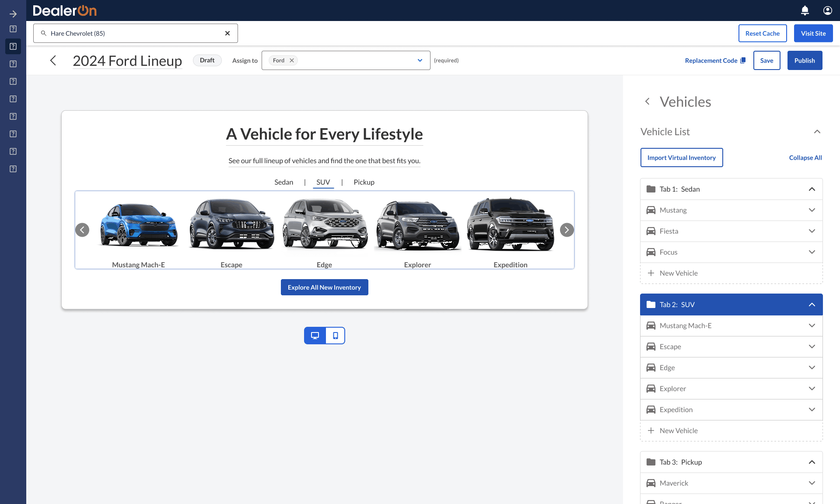
Task: Click the carousel previous arrow
Action: click(x=82, y=230)
